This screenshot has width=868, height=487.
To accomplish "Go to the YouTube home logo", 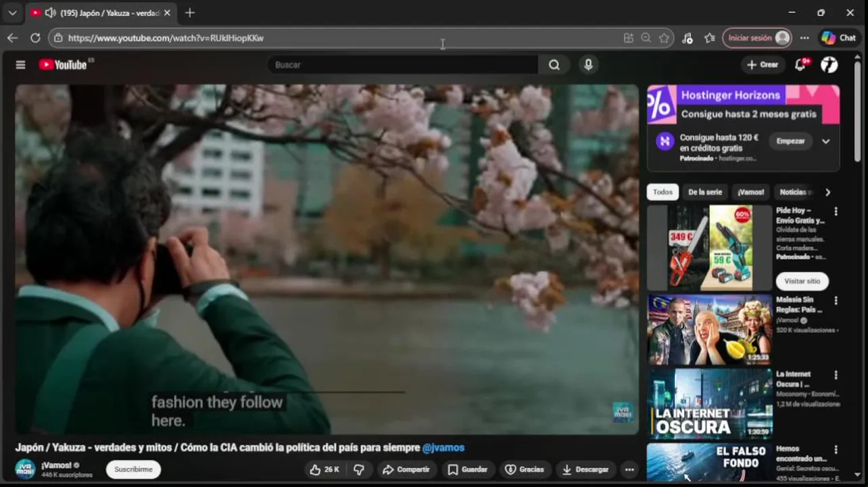I will [x=63, y=64].
